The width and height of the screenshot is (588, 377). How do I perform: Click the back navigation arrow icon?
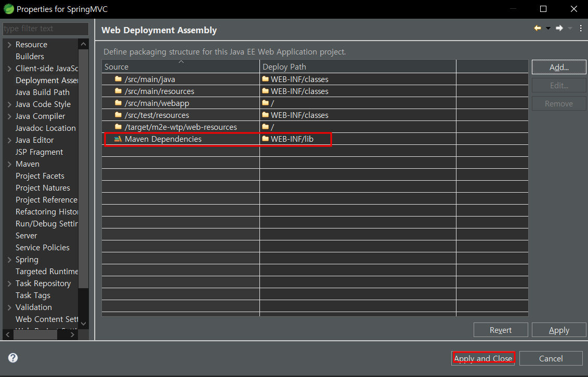(538, 28)
